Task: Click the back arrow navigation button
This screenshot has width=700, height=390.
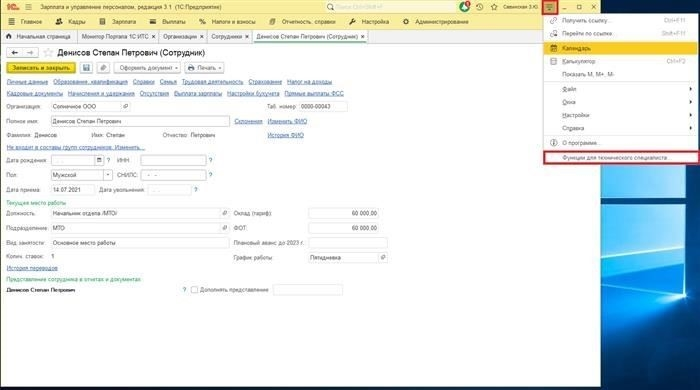Action: [x=15, y=53]
